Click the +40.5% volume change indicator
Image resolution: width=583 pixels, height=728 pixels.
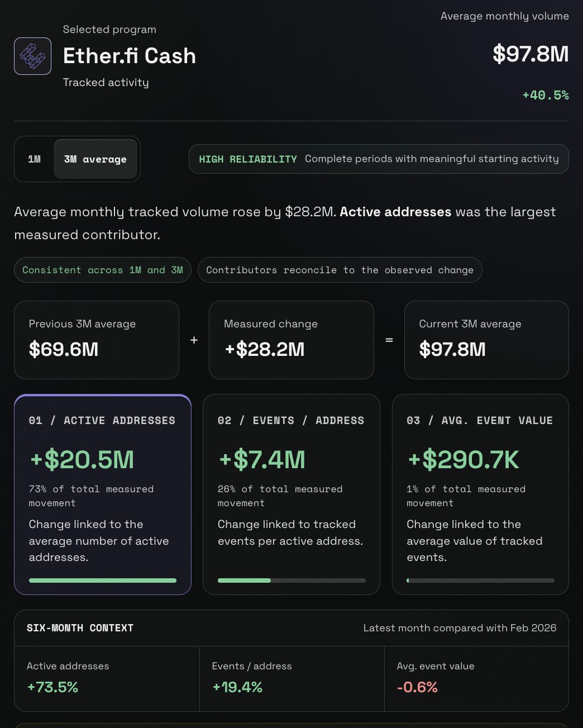[x=546, y=95]
